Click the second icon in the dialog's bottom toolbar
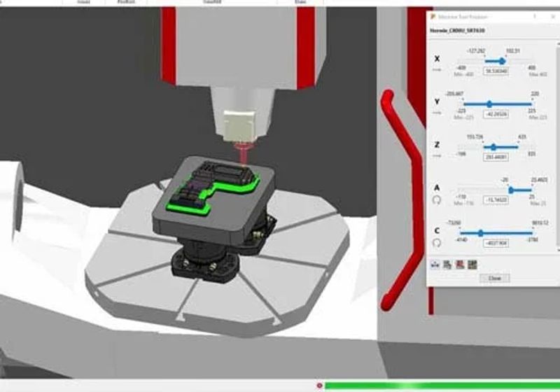The image size is (560, 392). [x=447, y=265]
